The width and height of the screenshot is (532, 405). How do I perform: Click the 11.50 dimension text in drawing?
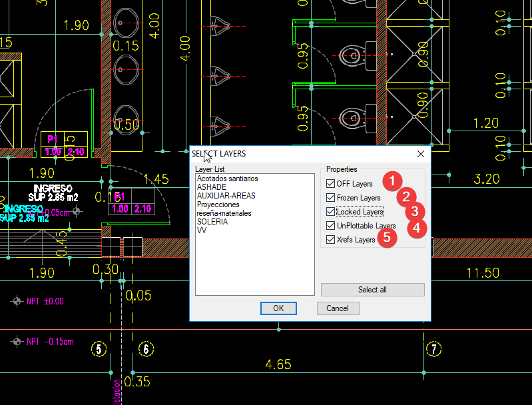pos(483,273)
